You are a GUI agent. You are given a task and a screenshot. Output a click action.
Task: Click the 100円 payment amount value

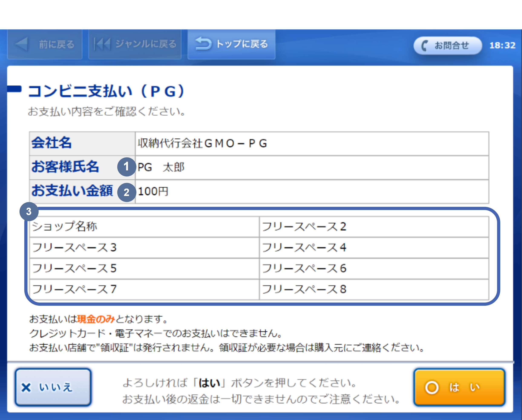pyautogui.click(x=153, y=192)
